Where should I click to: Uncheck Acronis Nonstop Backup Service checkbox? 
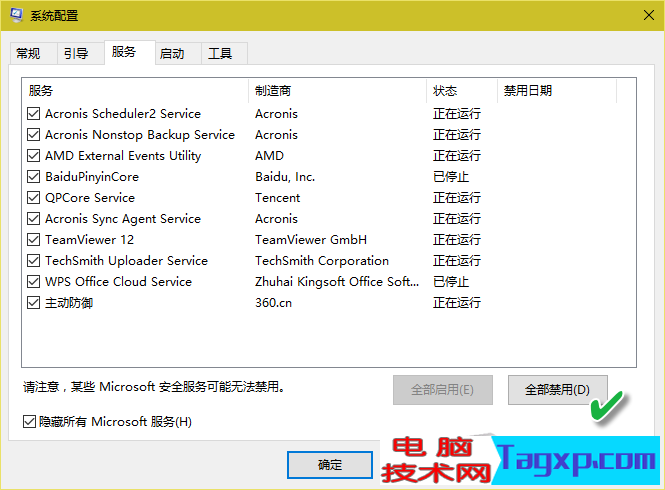34,134
